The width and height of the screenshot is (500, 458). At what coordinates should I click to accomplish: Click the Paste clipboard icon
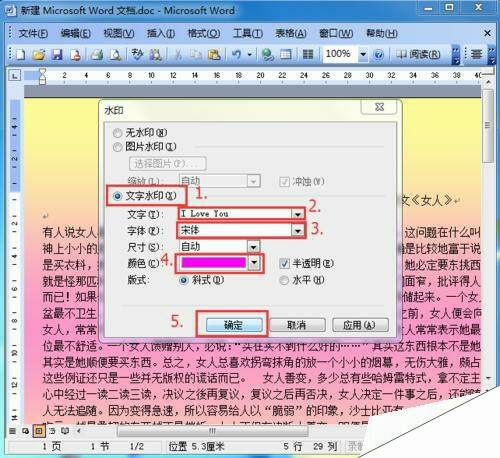[214, 54]
